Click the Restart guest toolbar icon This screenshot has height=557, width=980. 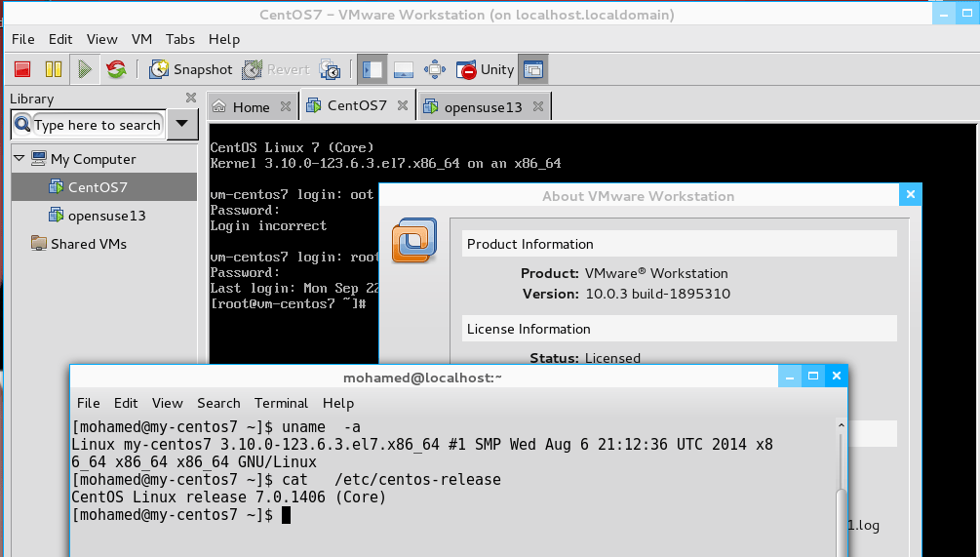(116, 69)
